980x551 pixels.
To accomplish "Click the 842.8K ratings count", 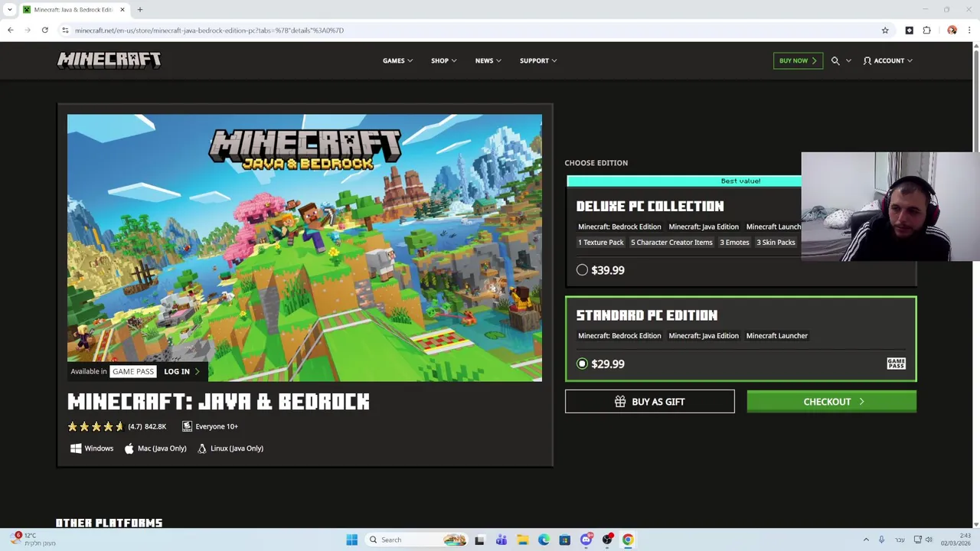I will [155, 426].
